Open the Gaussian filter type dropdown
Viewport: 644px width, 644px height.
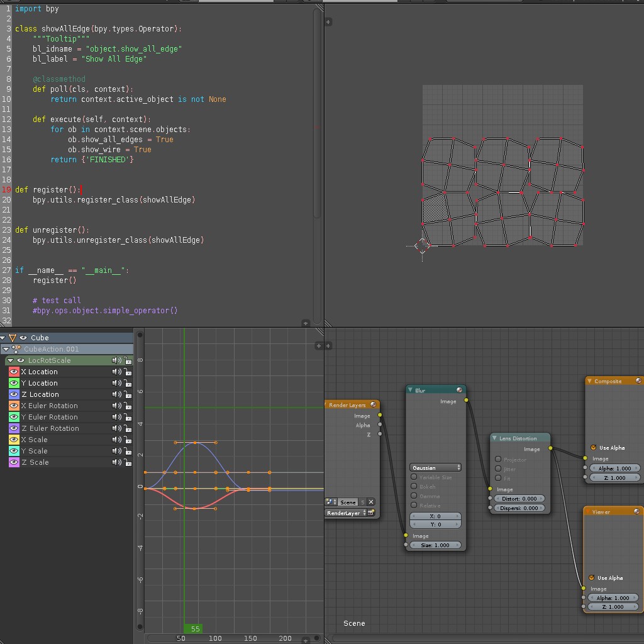click(435, 468)
